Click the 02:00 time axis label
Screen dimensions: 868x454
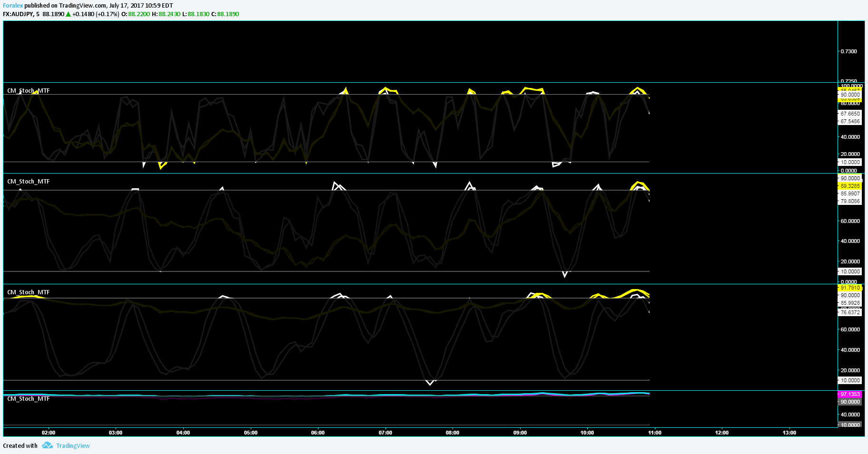[x=49, y=433]
